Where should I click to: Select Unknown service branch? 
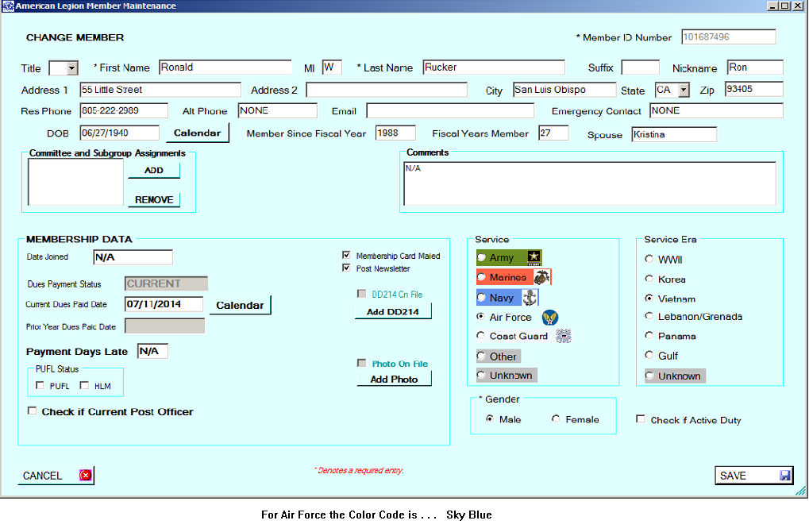[x=481, y=375]
